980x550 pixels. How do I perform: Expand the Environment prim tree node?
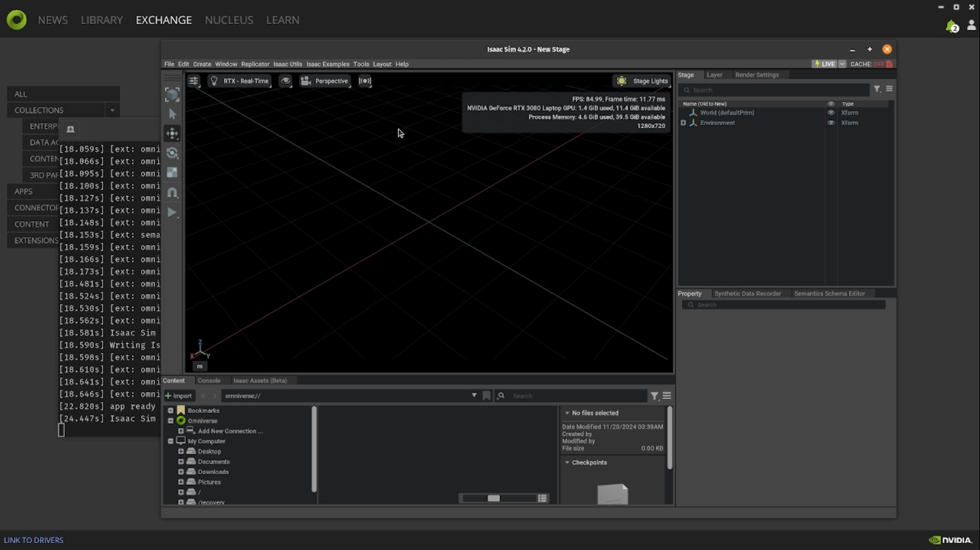[x=683, y=123]
